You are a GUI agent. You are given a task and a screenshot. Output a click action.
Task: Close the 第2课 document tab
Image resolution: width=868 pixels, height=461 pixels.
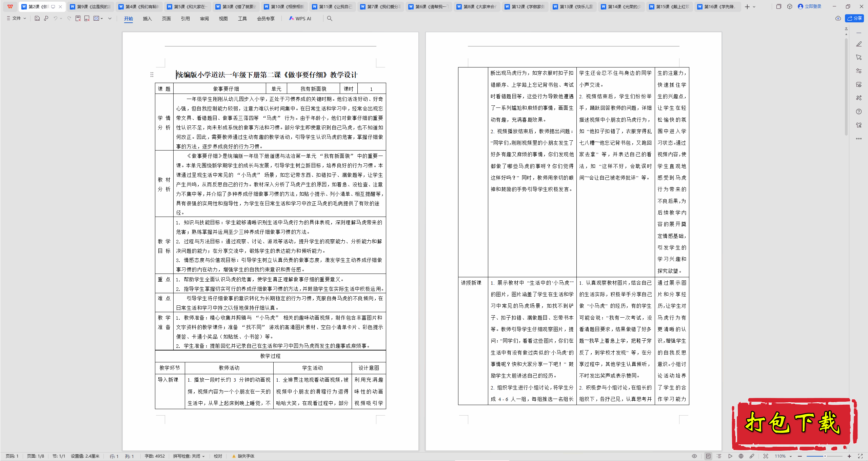tap(60, 7)
